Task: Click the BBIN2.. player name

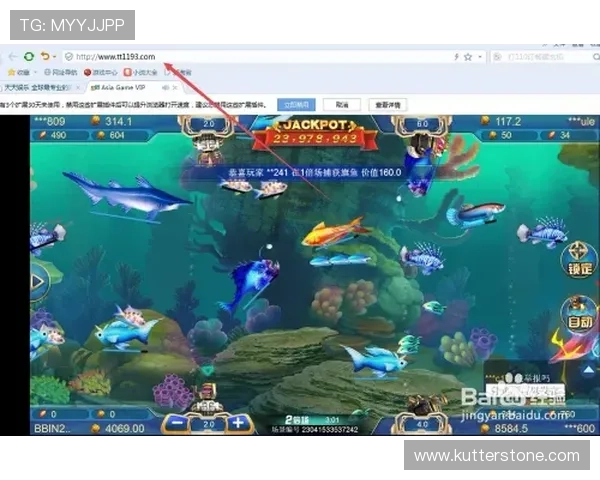Action: coord(52,428)
